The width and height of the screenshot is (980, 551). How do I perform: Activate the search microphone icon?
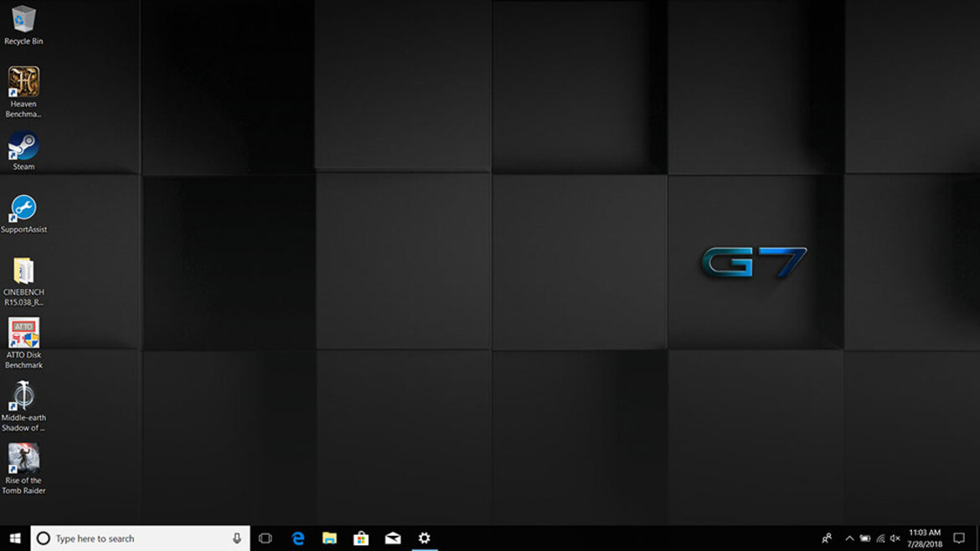pyautogui.click(x=237, y=538)
